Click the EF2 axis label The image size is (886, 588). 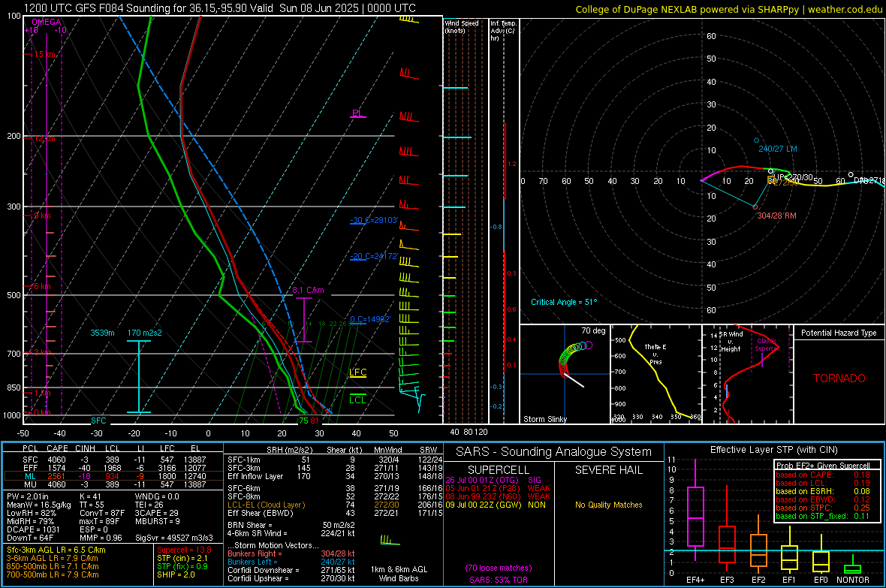[758, 580]
